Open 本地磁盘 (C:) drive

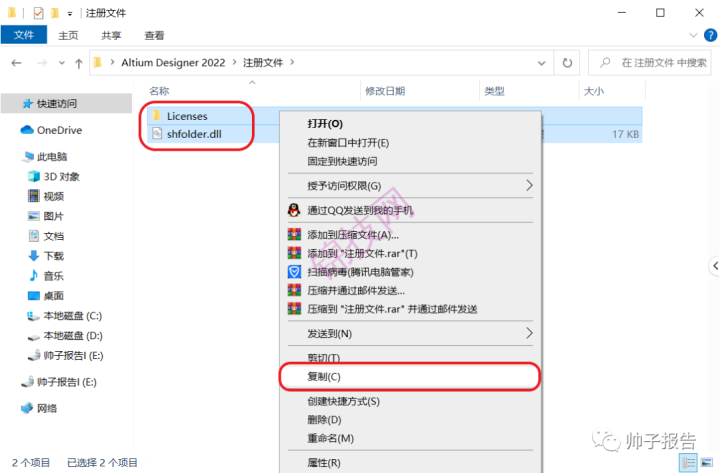pyautogui.click(x=65, y=316)
